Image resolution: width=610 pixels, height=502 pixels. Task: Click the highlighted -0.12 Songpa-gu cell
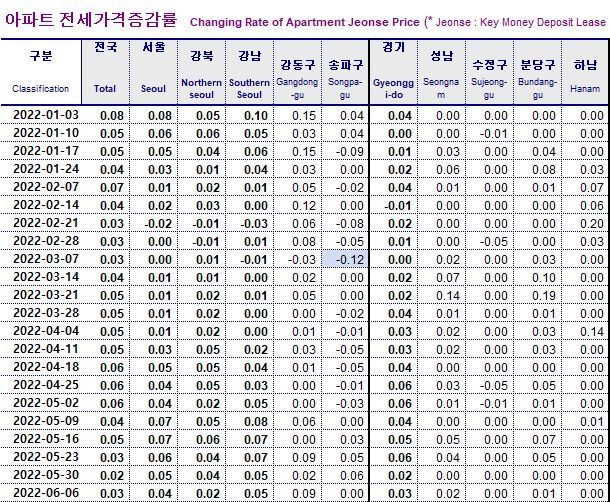pos(345,260)
